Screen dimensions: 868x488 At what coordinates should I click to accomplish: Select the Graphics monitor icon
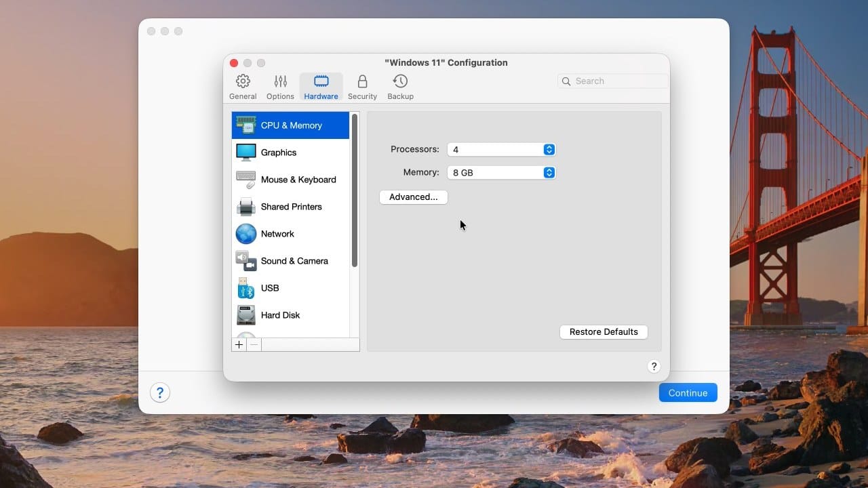[x=245, y=152]
